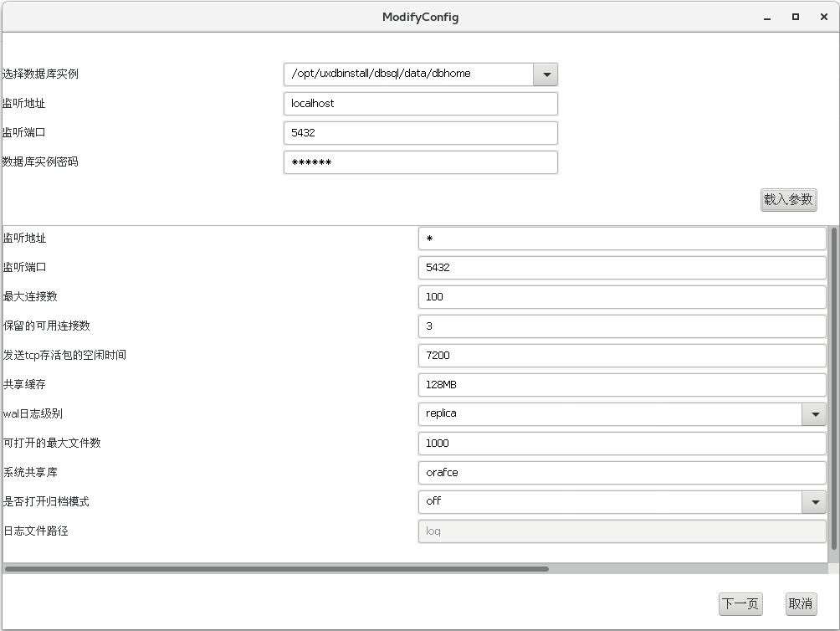Click the max connections field showing 100

[621, 297]
